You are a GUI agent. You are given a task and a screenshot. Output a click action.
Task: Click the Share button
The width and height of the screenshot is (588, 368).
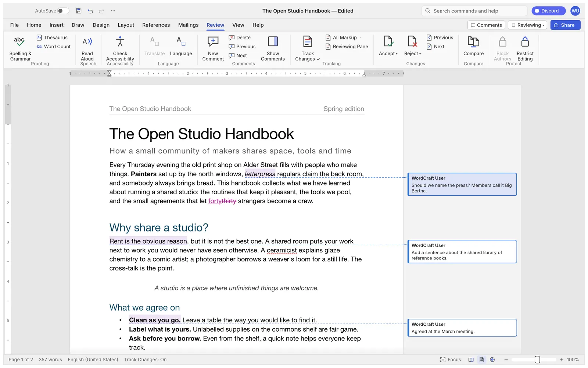(x=565, y=25)
